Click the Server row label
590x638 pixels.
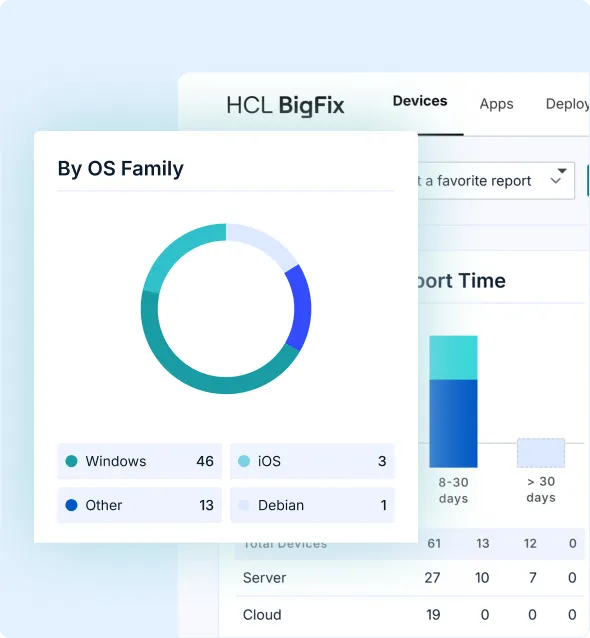(264, 578)
